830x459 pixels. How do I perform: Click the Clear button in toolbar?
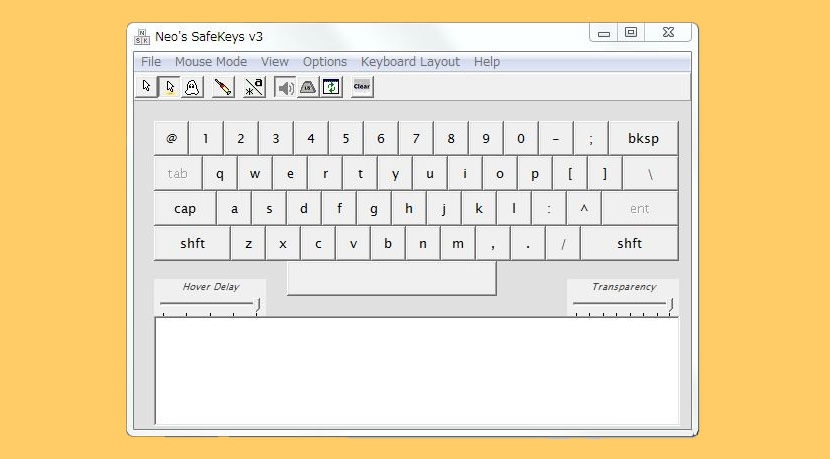(x=362, y=87)
